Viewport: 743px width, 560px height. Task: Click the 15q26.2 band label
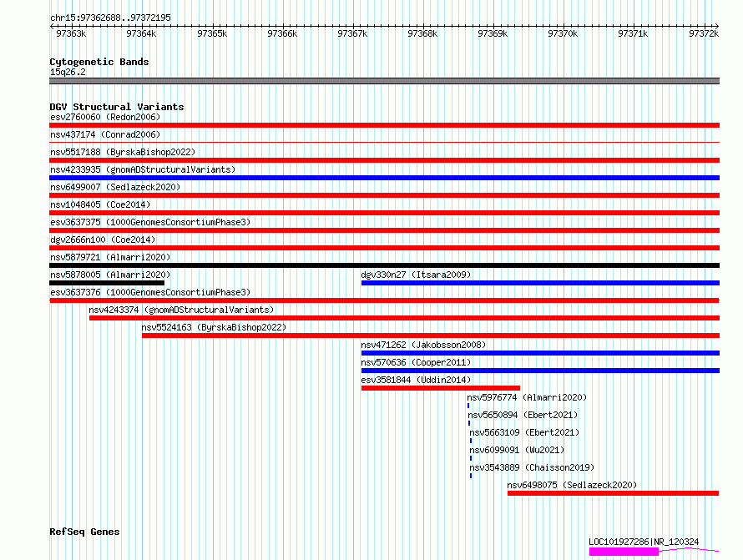(68, 72)
